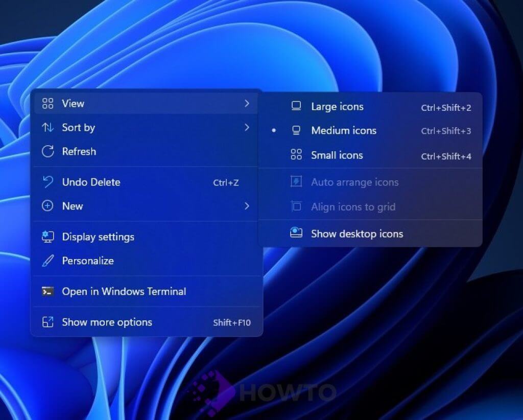Choose Small icons view option
Image resolution: width=523 pixels, height=420 pixels.
click(370, 155)
